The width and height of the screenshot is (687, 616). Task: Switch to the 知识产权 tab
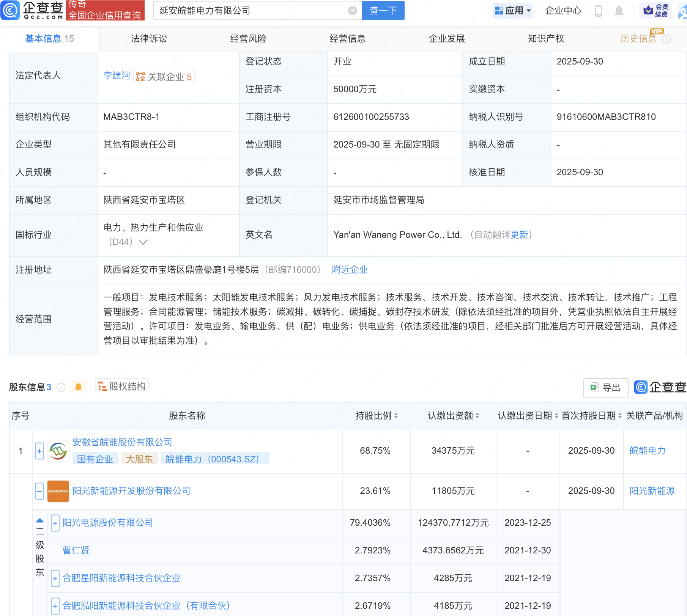click(546, 39)
